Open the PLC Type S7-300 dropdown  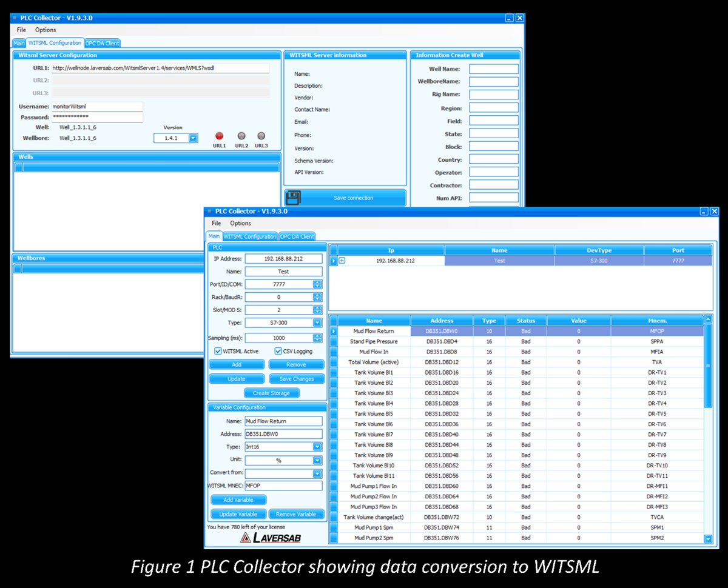317,323
